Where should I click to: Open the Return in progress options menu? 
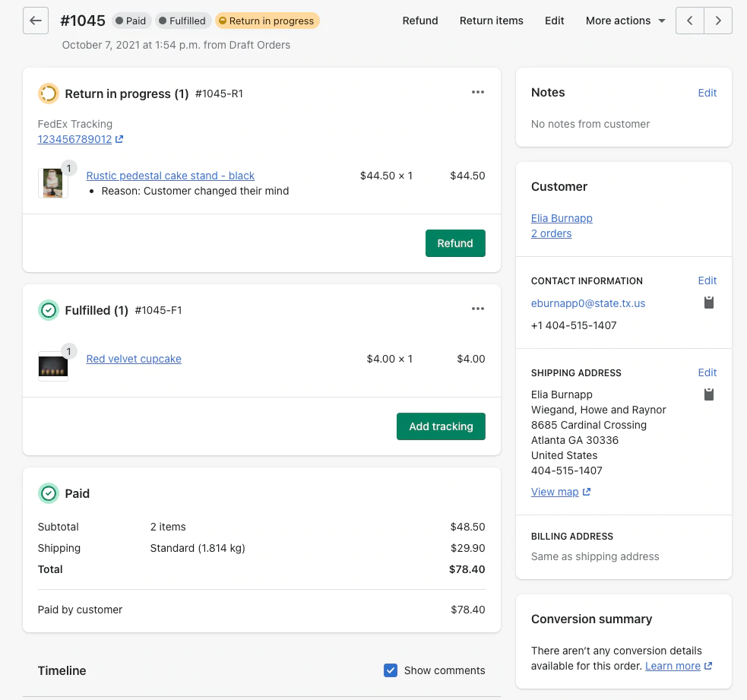click(x=477, y=92)
